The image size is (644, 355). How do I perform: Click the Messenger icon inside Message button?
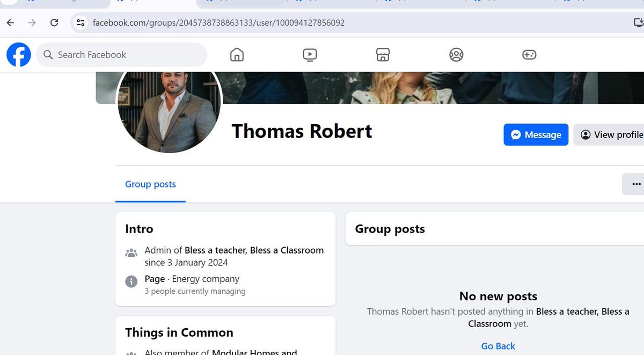516,135
